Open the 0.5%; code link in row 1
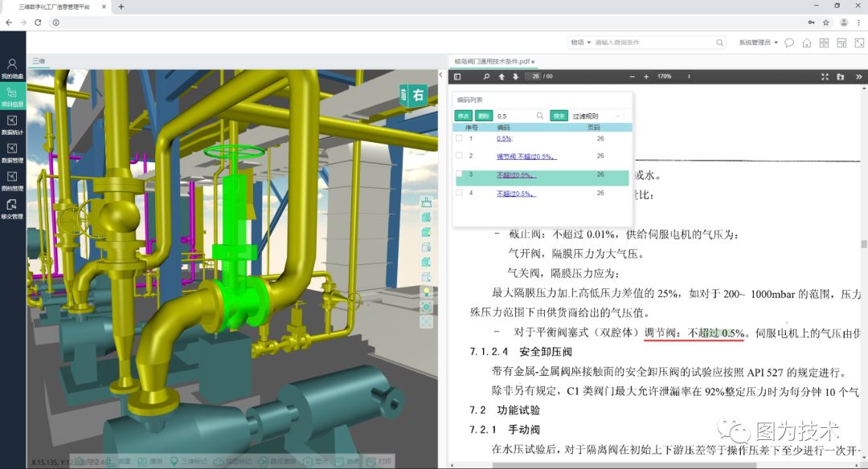This screenshot has width=868, height=469. [x=504, y=139]
